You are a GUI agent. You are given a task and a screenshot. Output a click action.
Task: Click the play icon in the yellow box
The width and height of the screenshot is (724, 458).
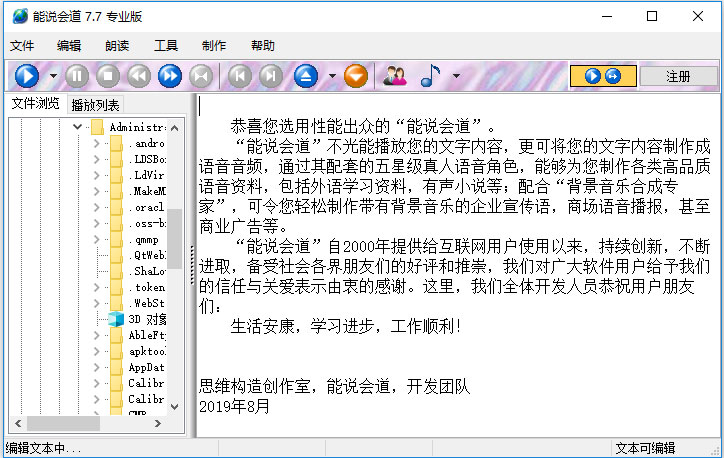(x=593, y=76)
